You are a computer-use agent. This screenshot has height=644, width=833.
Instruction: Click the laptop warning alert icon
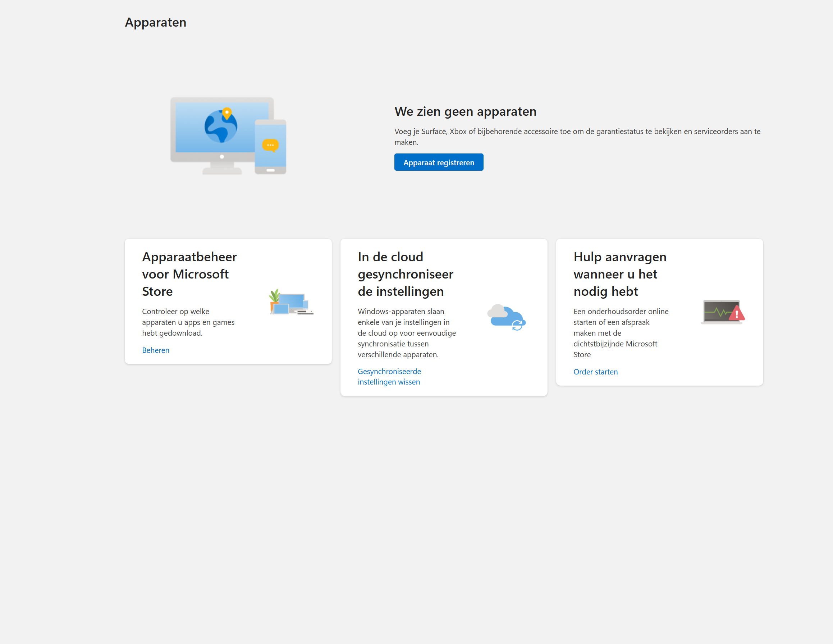point(723,312)
